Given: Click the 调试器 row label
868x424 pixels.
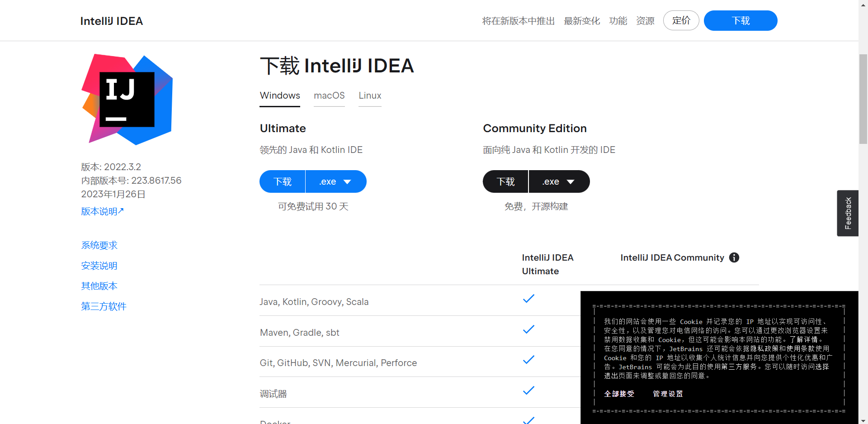Looking at the screenshot, I should coord(273,394).
